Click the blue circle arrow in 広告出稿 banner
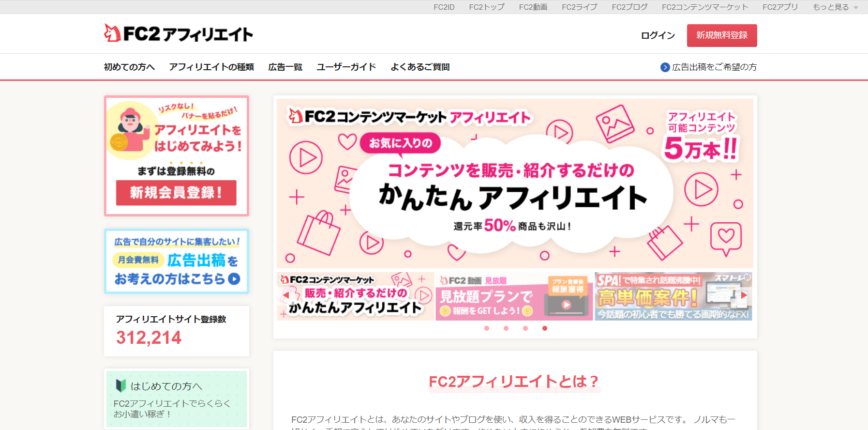 [x=234, y=279]
